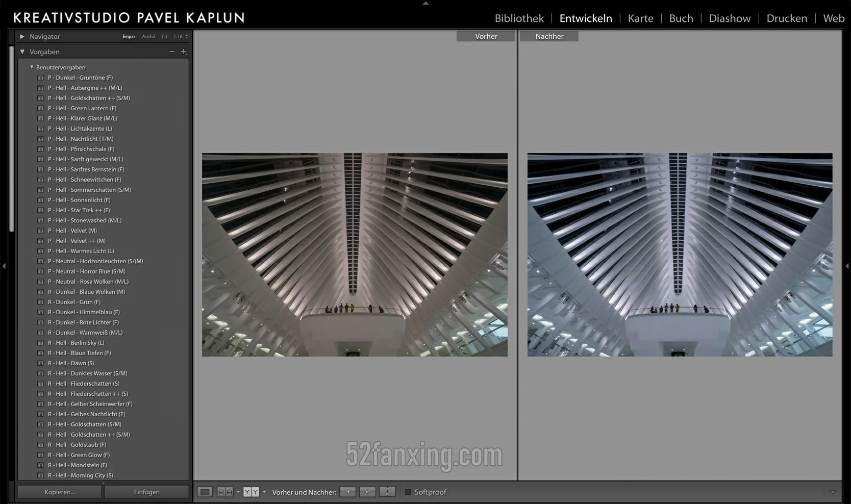Image resolution: width=851 pixels, height=504 pixels.
Task: Click the Kopieren... button
Action: [60, 492]
